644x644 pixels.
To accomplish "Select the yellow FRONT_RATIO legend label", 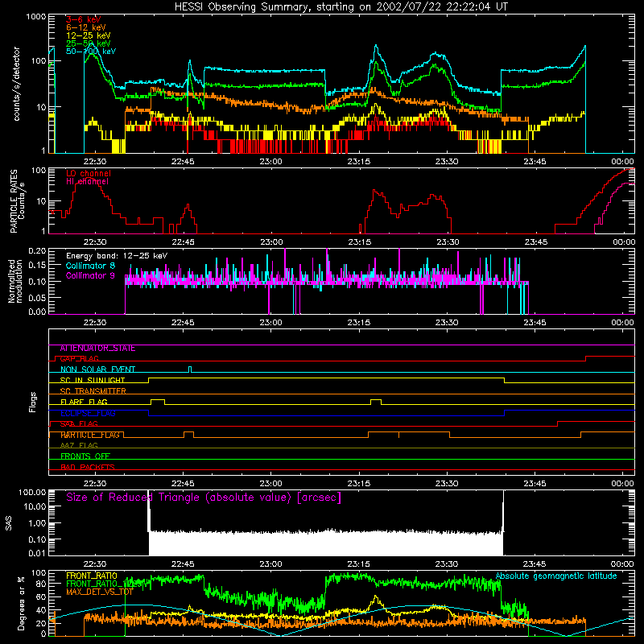I will (x=92, y=576).
